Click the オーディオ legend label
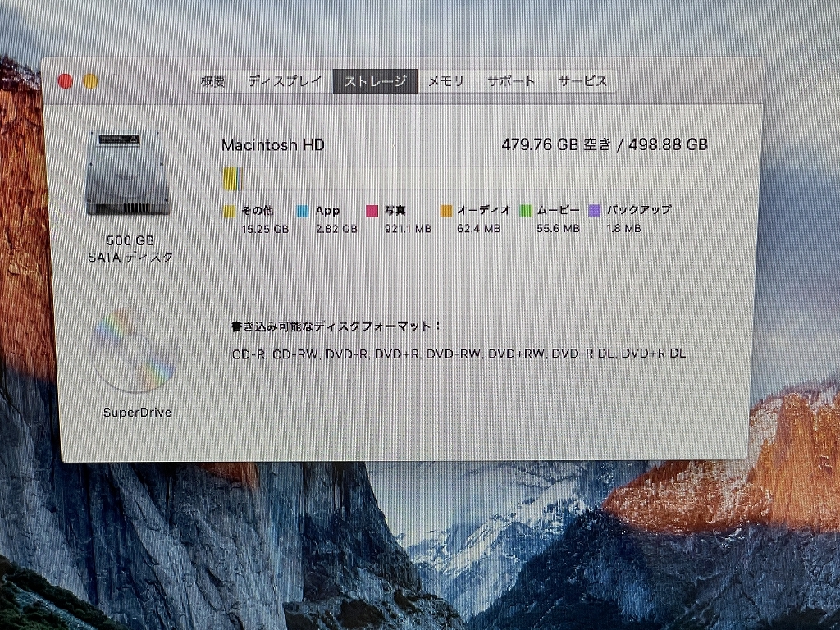The height and width of the screenshot is (630, 840). coord(484,210)
